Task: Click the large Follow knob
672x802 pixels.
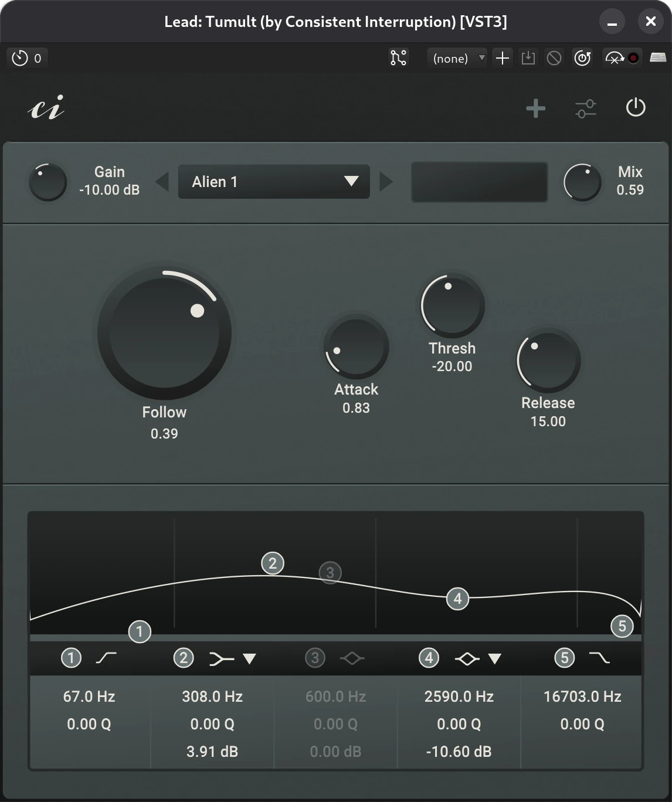Action: 164,333
